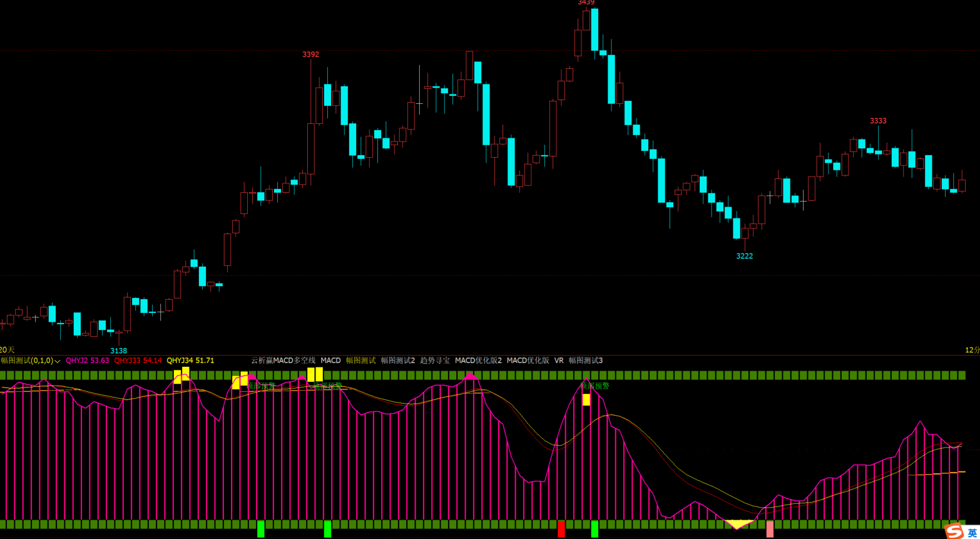Click the red signal bar in bottom strip
The width and height of the screenshot is (980, 539).
(561, 528)
